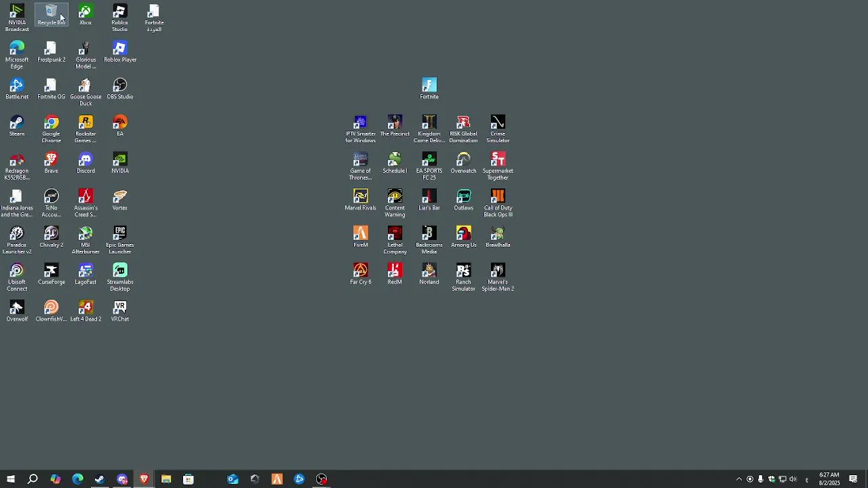Image resolution: width=868 pixels, height=488 pixels.
Task: Select the Discord desktop shortcut
Action: click(x=85, y=163)
